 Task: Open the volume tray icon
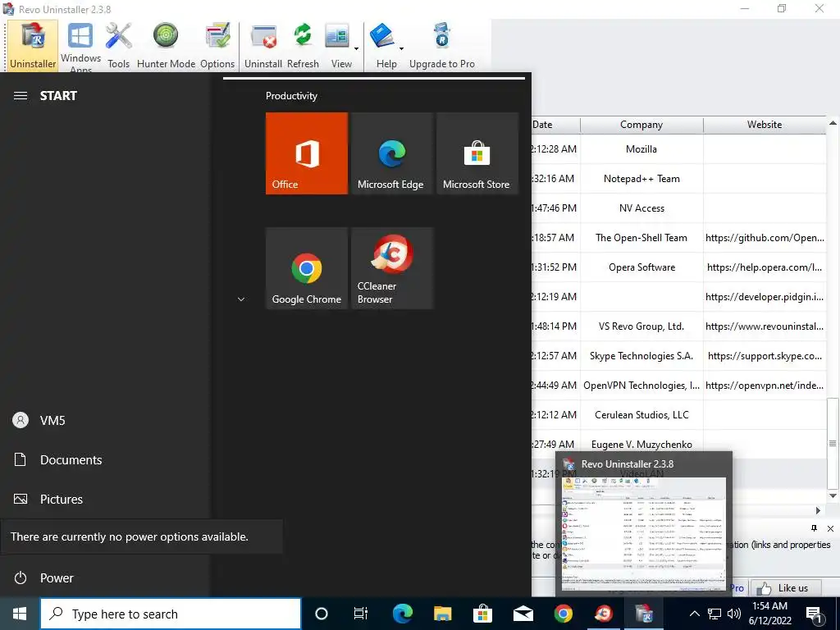click(734, 614)
